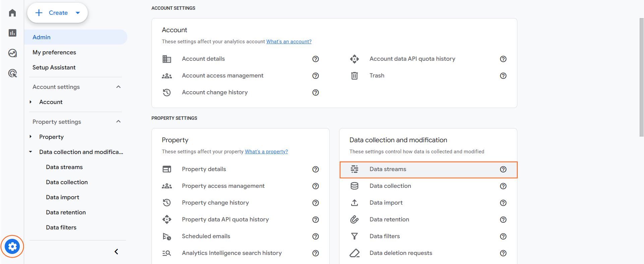The image size is (644, 264).
Task: Select Admin in the sidebar
Action: (x=76, y=37)
